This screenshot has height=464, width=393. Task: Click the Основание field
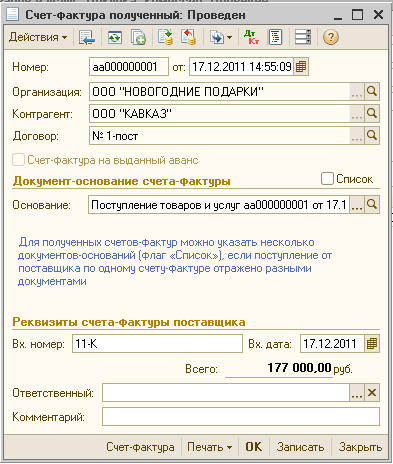(219, 205)
